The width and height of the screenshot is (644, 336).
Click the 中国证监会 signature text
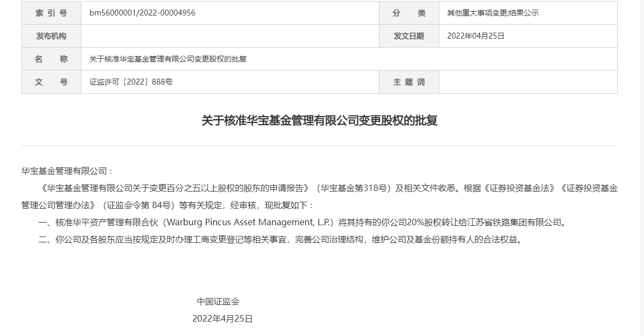(x=218, y=301)
